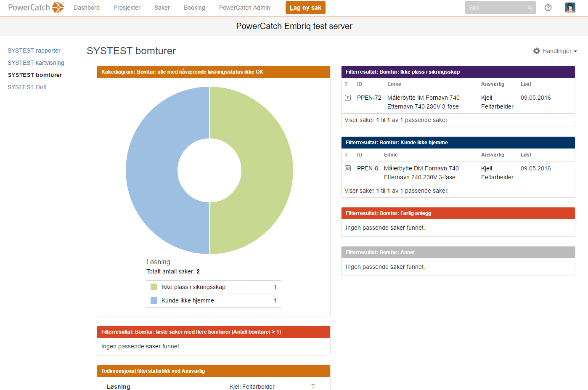Click the search magnifier icon
The height and width of the screenshot is (390, 588).
coord(530,8)
